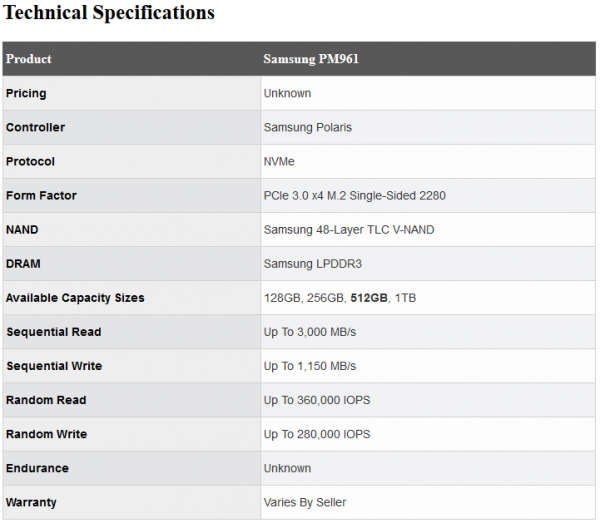Select the NAND row label
600x523 pixels.
point(22,229)
